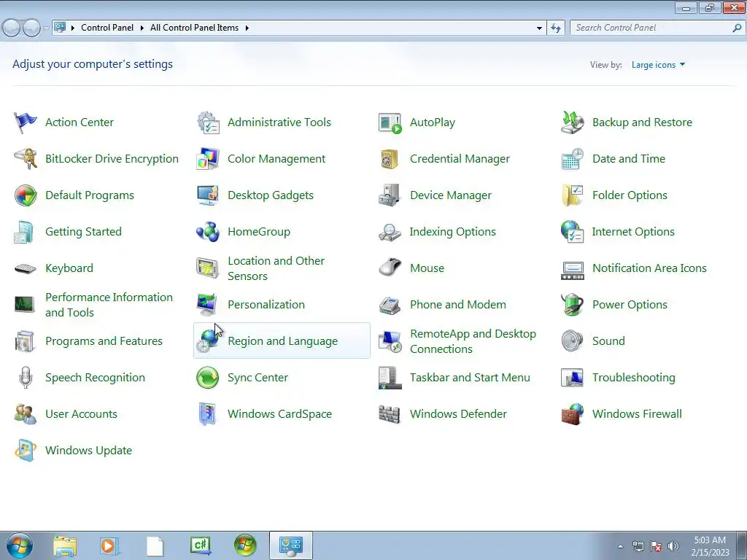Click the volume speaker tray icon
747x560 pixels.
673,546
